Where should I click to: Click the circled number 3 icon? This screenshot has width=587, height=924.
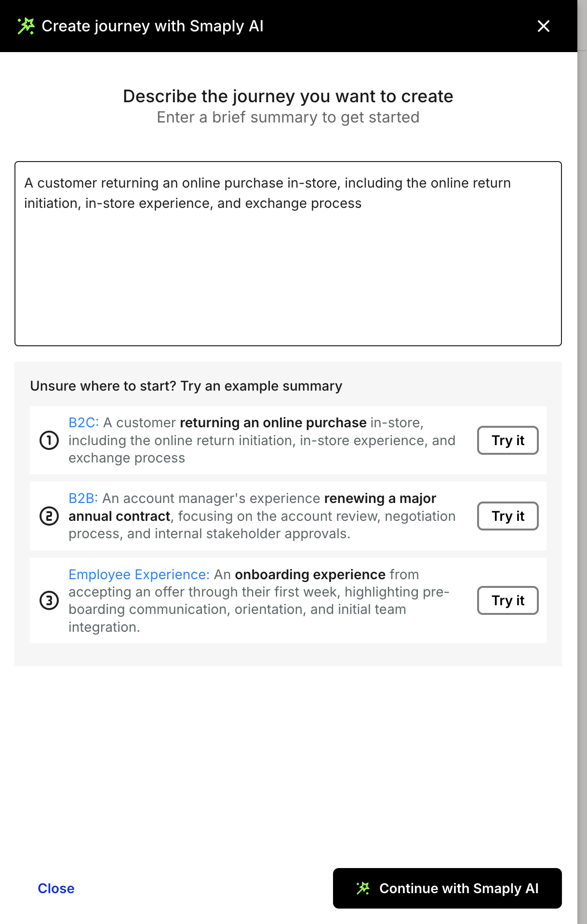pos(49,600)
